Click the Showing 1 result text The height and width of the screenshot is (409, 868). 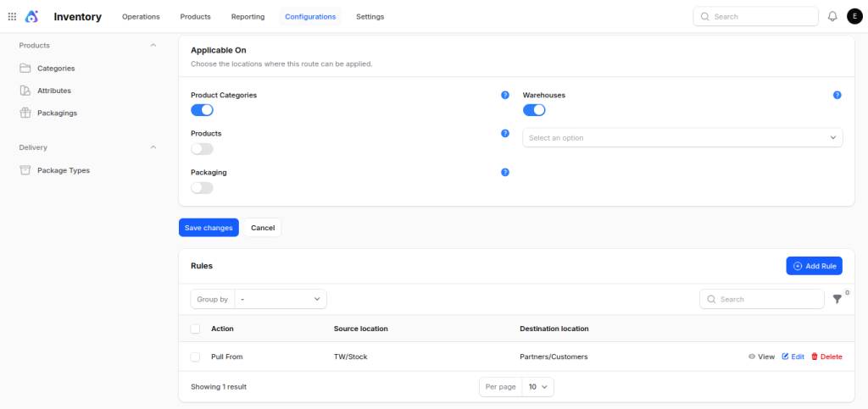pos(219,387)
